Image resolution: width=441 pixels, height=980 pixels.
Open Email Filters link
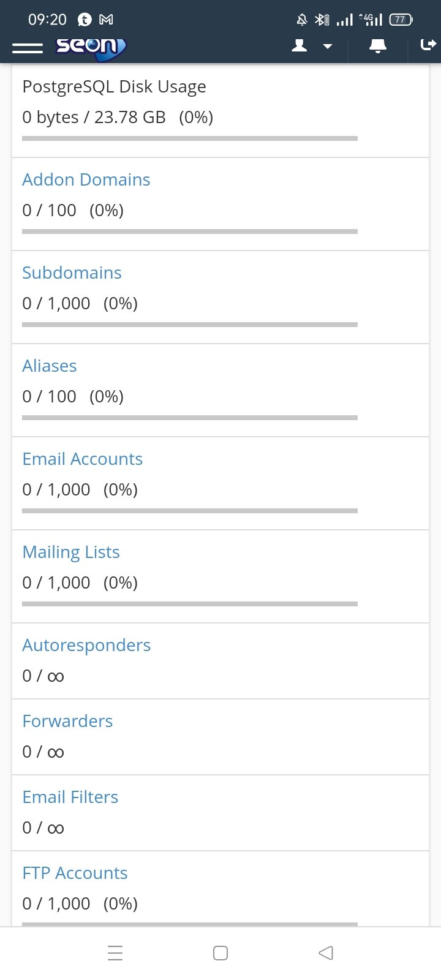pyautogui.click(x=70, y=797)
